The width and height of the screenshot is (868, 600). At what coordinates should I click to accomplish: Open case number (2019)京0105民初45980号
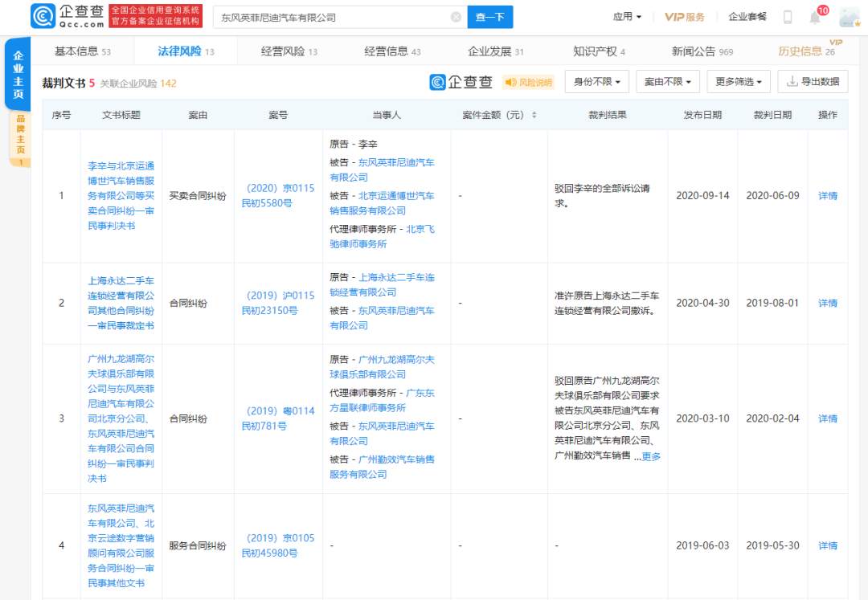pos(278,546)
